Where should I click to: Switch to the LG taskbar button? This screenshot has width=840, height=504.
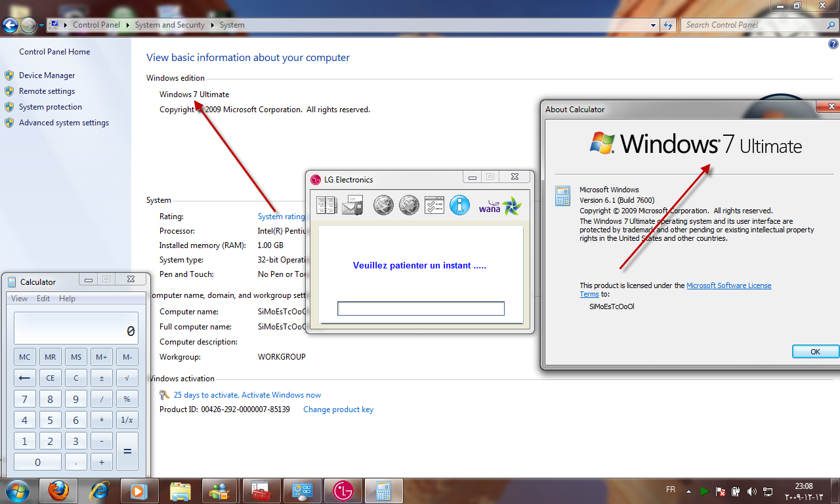pos(343,490)
